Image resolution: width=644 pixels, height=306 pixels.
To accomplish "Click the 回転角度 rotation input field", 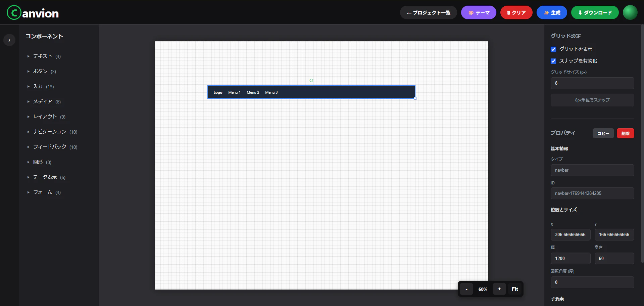I will (x=592, y=282).
